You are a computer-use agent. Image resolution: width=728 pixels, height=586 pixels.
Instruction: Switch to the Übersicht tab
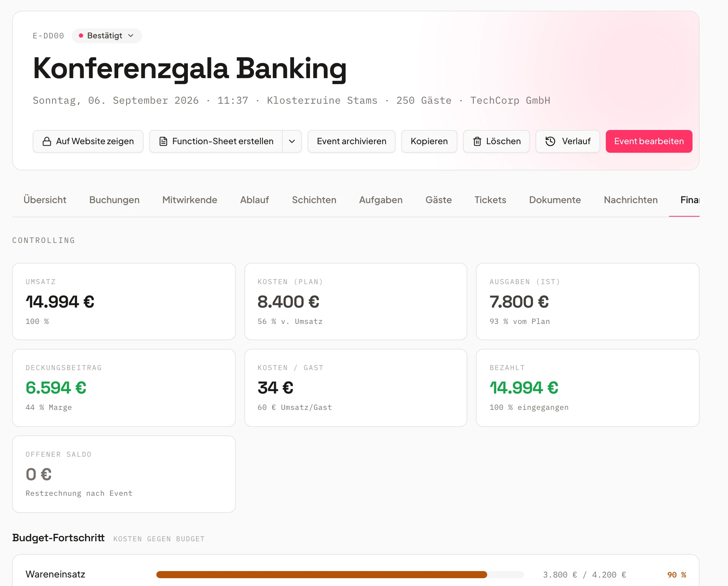(45, 200)
